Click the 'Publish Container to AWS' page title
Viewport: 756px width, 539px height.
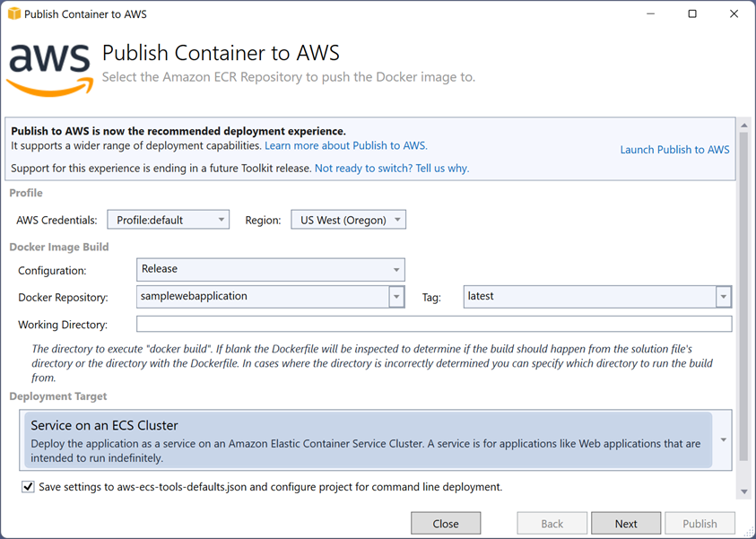click(x=221, y=53)
